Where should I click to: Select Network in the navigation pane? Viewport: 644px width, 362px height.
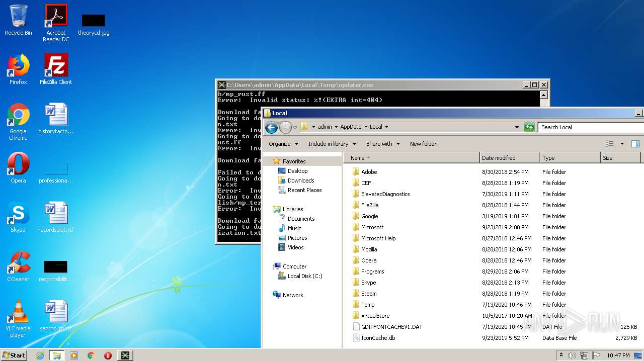click(292, 295)
